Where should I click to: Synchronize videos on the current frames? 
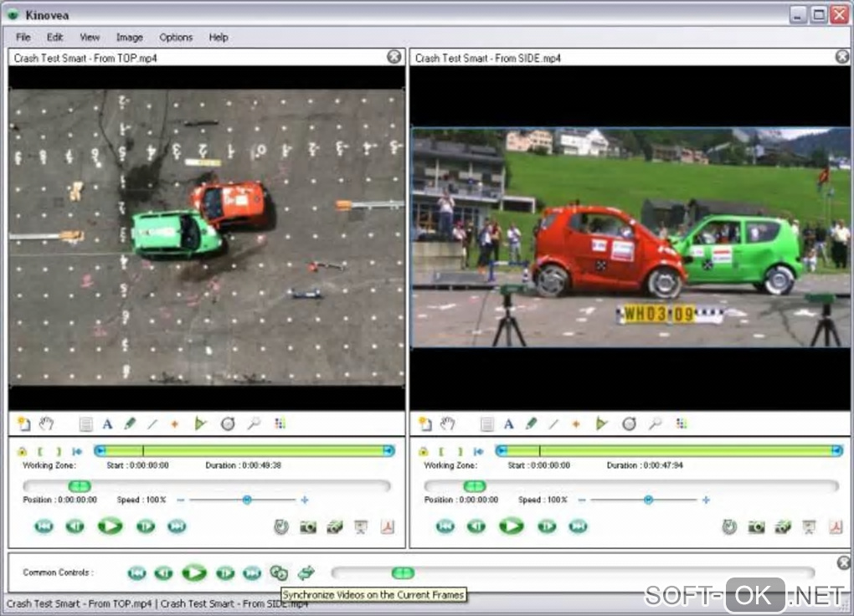pyautogui.click(x=279, y=573)
